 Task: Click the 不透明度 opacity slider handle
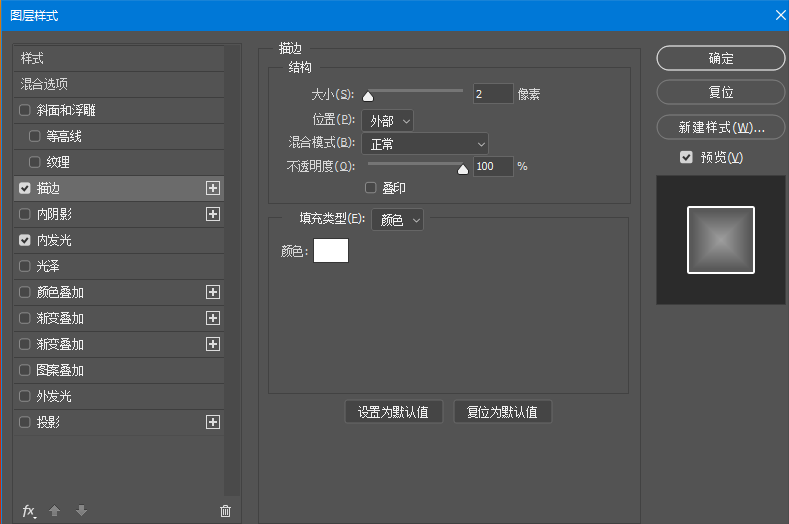[x=463, y=169]
